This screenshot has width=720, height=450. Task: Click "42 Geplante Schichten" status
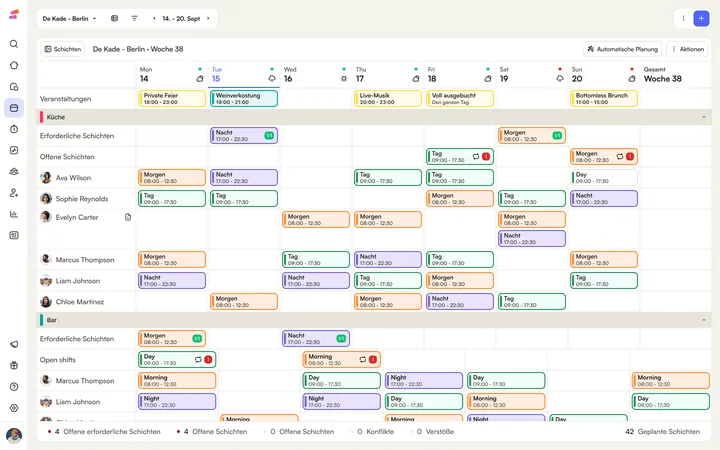tap(663, 432)
